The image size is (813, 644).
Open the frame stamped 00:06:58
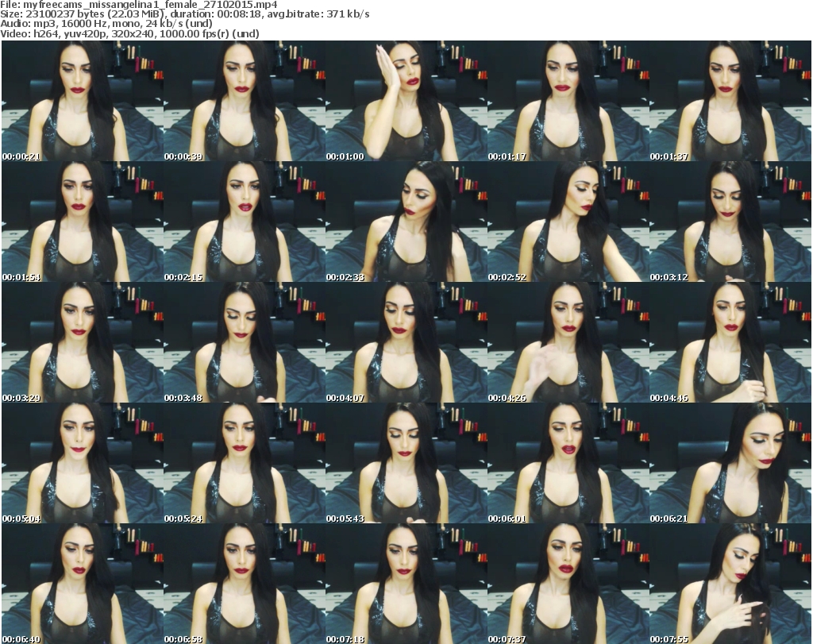[245, 584]
